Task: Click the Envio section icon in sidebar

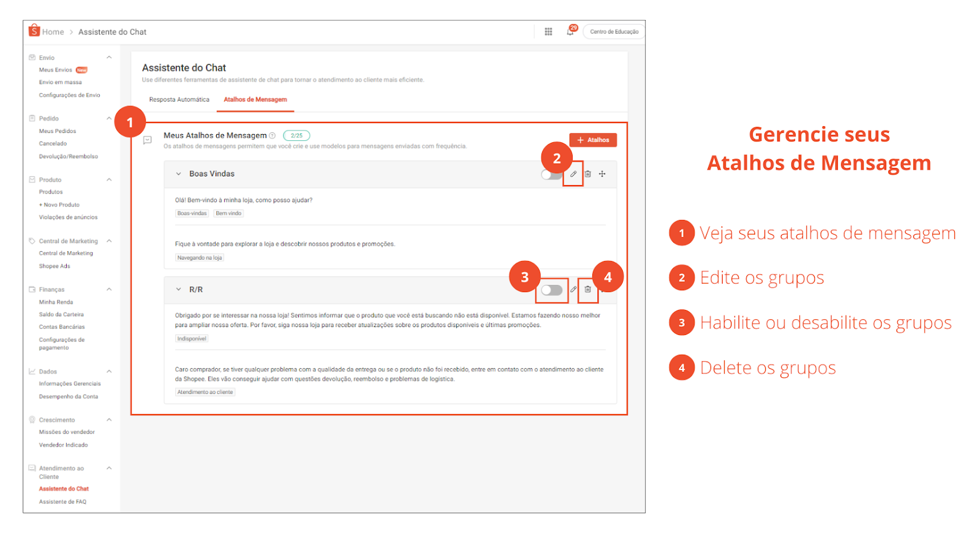Action: click(32, 58)
